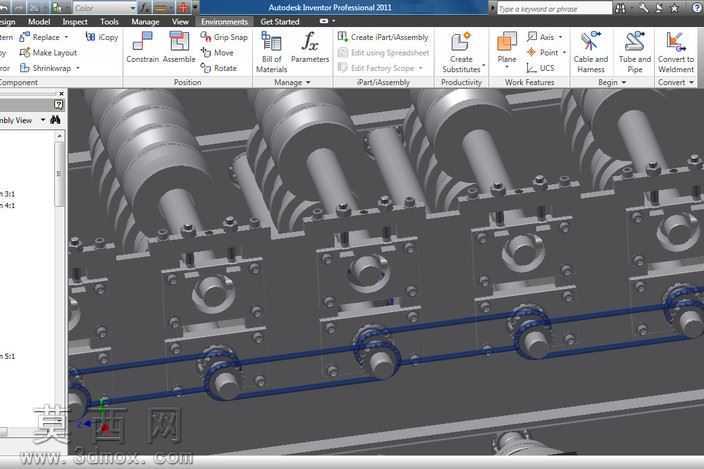
Task: Switch to the View tab
Action: point(180,22)
